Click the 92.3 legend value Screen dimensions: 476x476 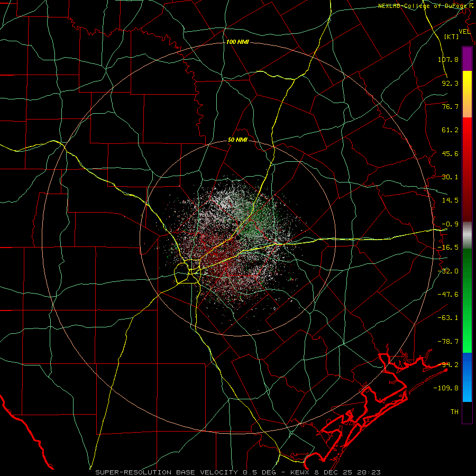pyautogui.click(x=450, y=83)
